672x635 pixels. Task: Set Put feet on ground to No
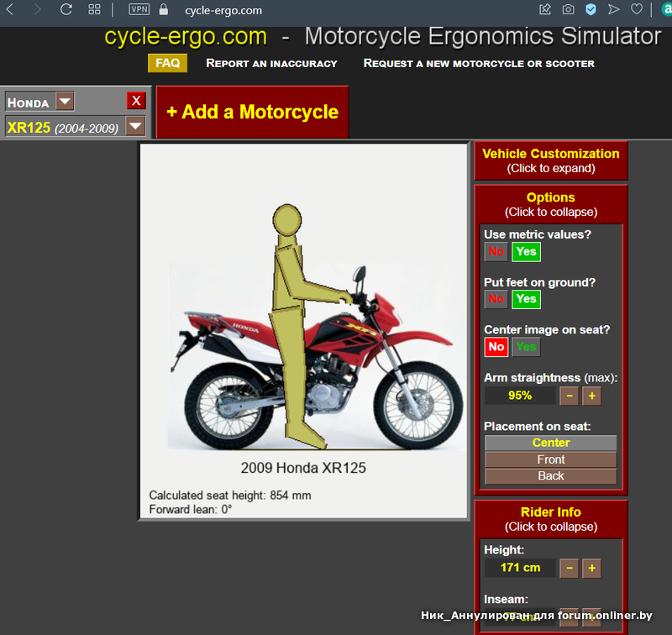coord(496,299)
